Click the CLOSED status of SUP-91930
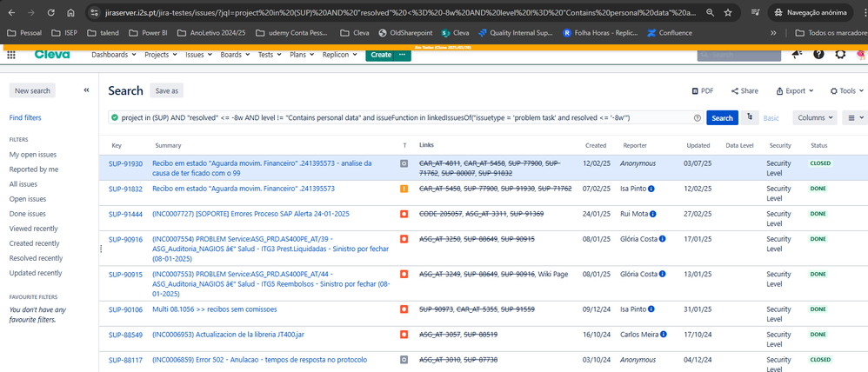The height and width of the screenshot is (372, 868). click(820, 164)
